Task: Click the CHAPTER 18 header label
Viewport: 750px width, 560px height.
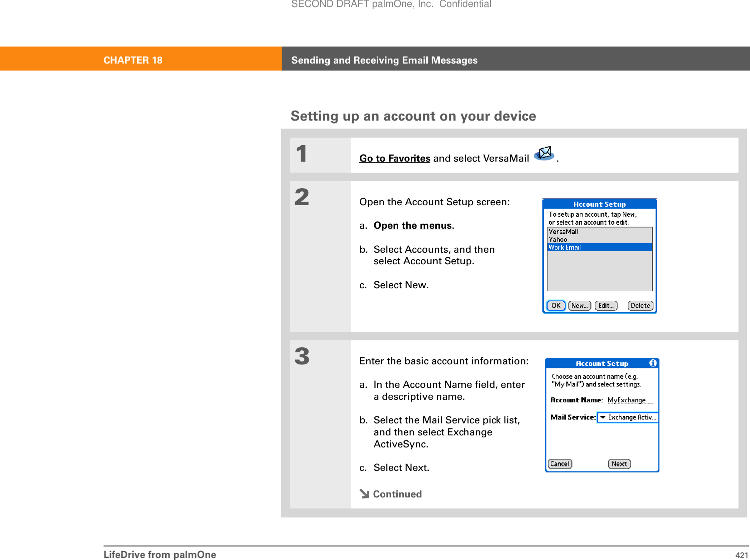Action: click(133, 60)
